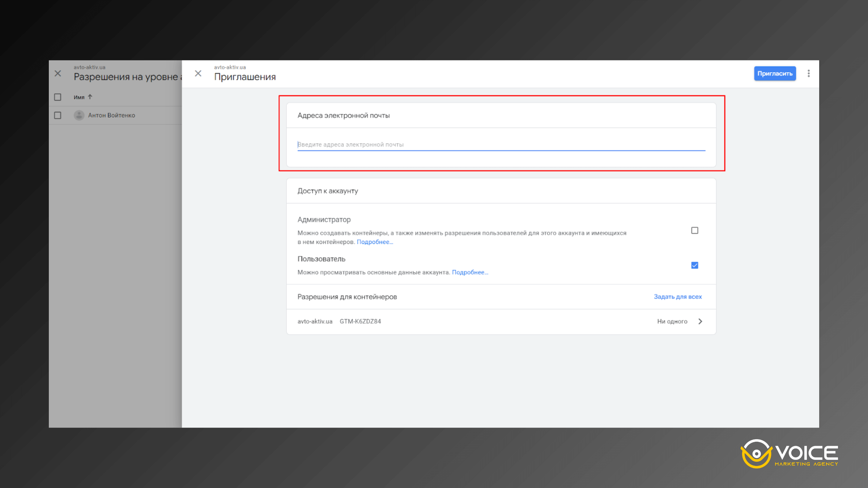
Task: Open Подробнее link under Администратор
Action: (375, 241)
